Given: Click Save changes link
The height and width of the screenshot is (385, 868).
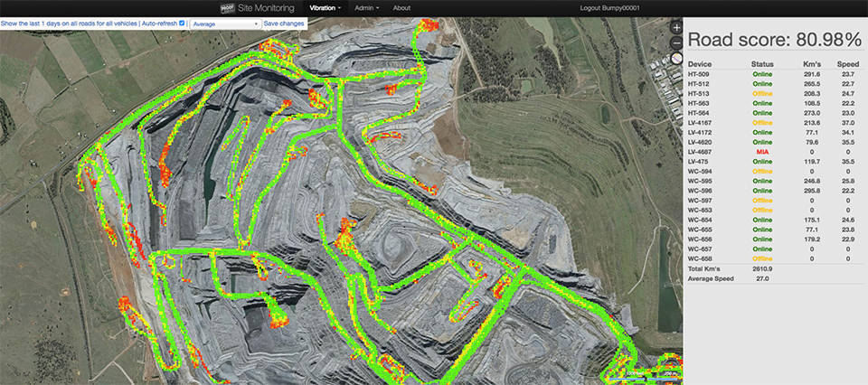Looking at the screenshot, I should (283, 23).
